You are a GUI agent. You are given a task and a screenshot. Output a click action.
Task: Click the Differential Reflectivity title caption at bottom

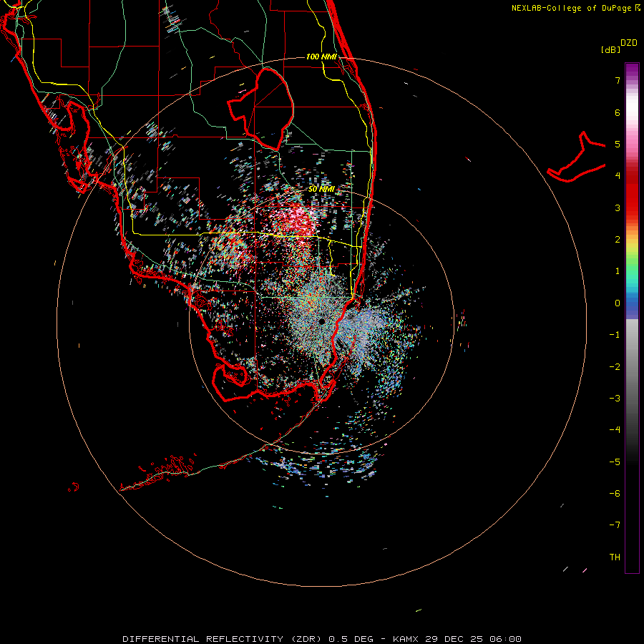(321, 639)
